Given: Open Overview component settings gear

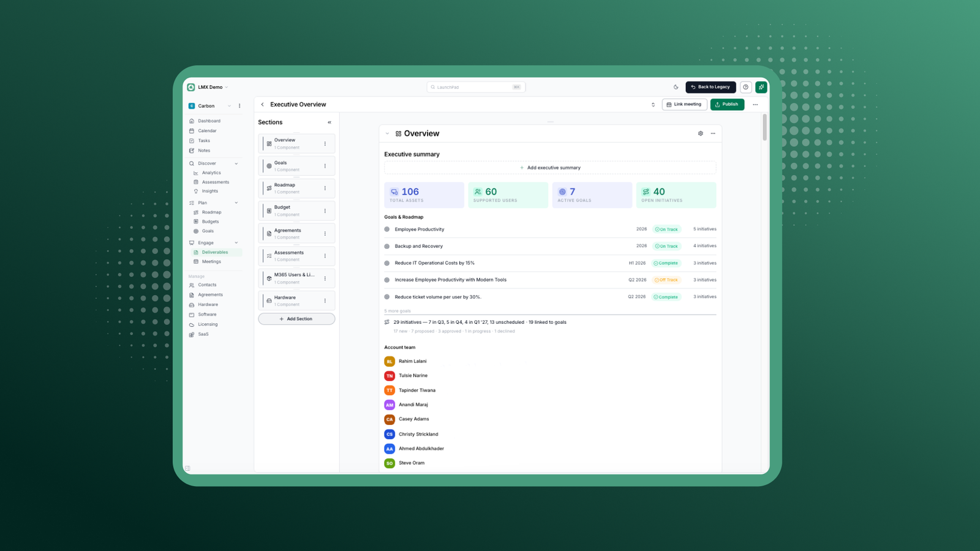Looking at the screenshot, I should click(x=701, y=133).
